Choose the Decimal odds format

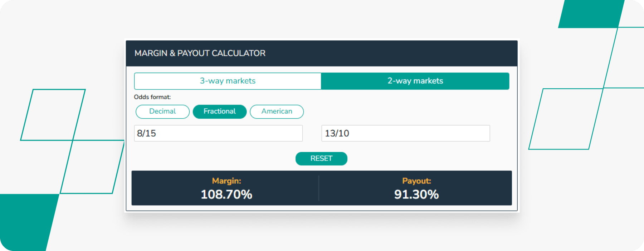[x=162, y=112]
